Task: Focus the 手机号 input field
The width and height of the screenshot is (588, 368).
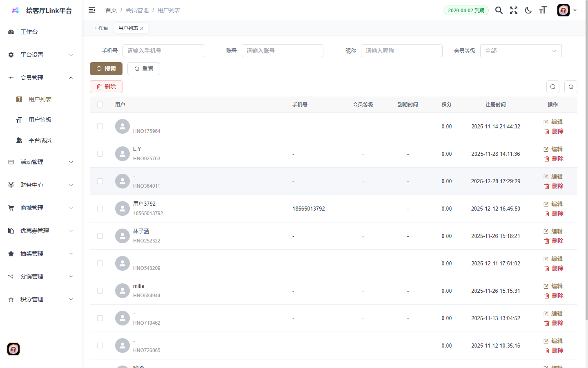Action: pos(163,51)
